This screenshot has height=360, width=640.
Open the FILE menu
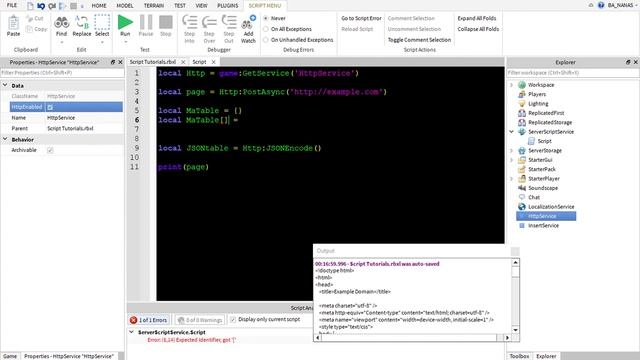click(12, 5)
